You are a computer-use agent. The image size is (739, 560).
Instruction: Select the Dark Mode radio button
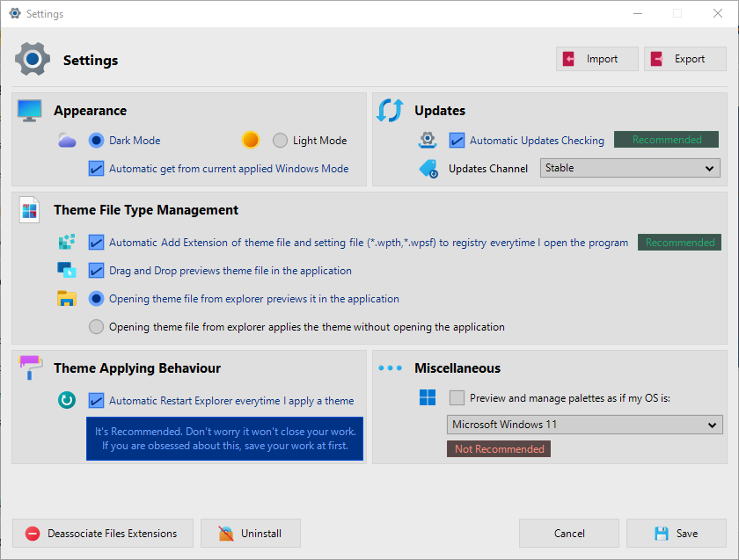[96, 141]
